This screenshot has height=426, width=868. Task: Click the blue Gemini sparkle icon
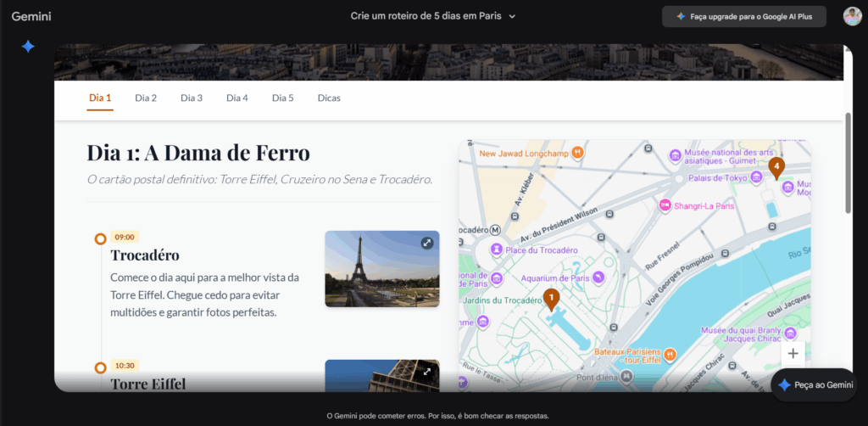click(x=28, y=47)
